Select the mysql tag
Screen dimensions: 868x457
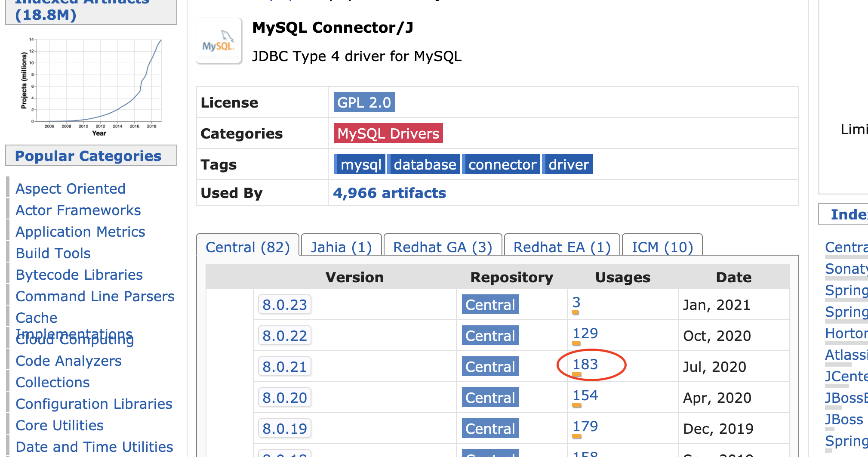pos(360,164)
